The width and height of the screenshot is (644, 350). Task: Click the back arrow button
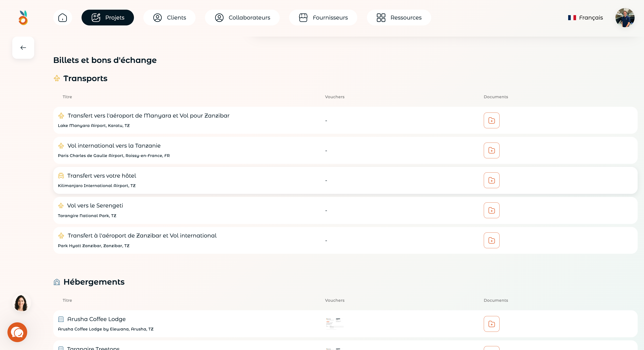[x=23, y=48]
